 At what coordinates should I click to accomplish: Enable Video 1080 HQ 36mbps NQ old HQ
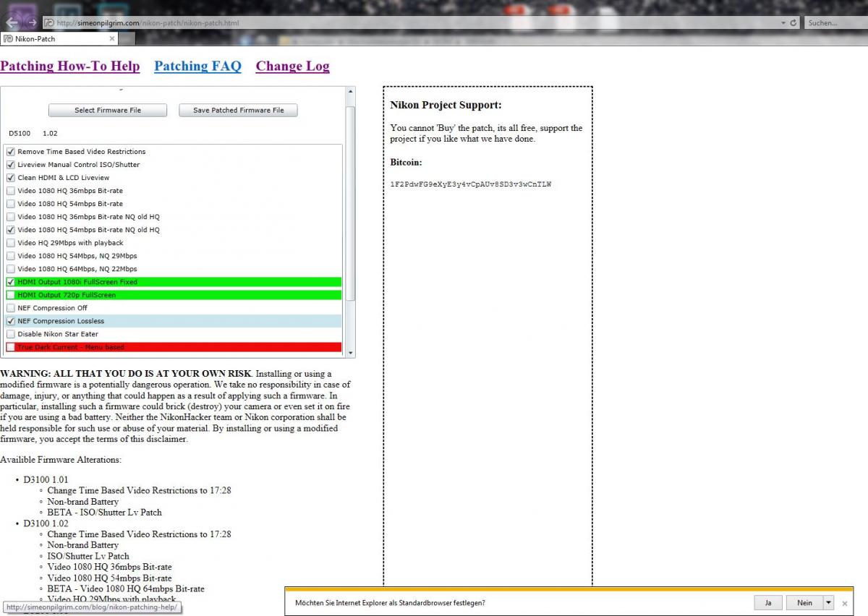click(11, 217)
